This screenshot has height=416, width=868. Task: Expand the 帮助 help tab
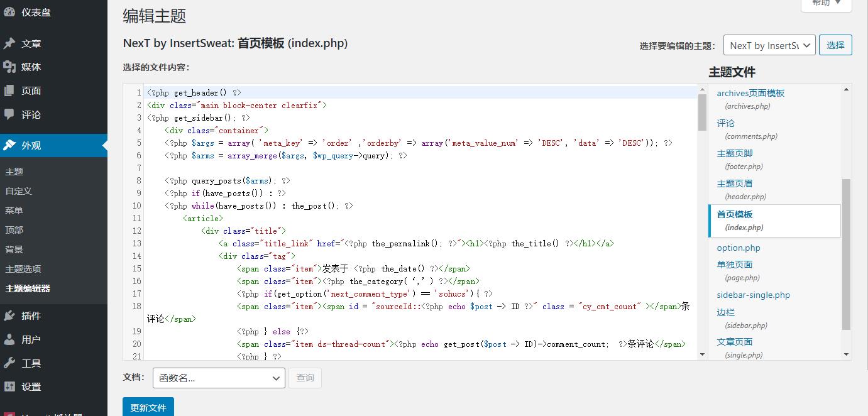pos(826,4)
